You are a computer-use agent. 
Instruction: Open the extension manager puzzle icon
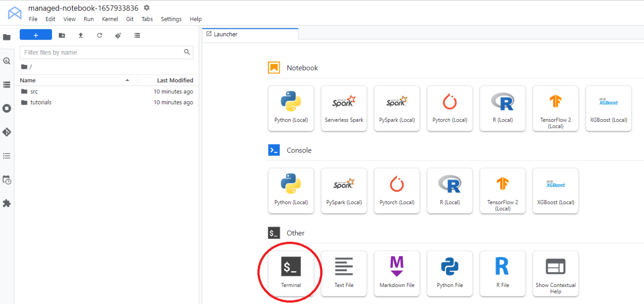(x=6, y=203)
